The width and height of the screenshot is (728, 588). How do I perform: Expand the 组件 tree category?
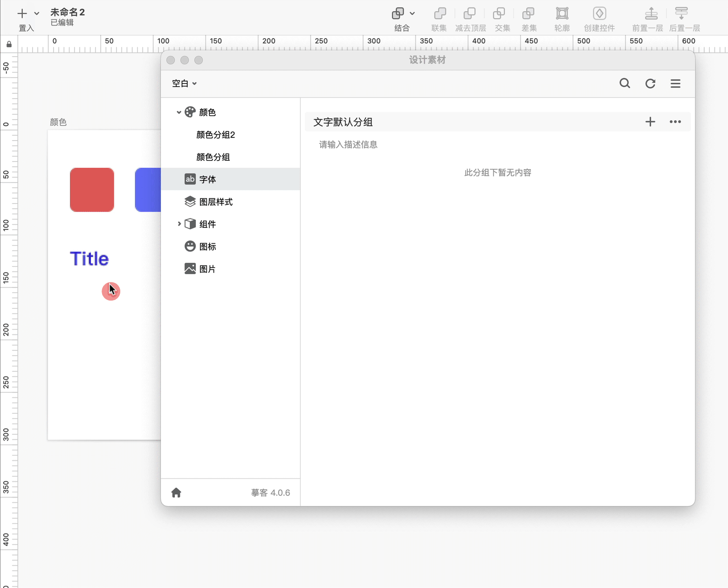[179, 224]
